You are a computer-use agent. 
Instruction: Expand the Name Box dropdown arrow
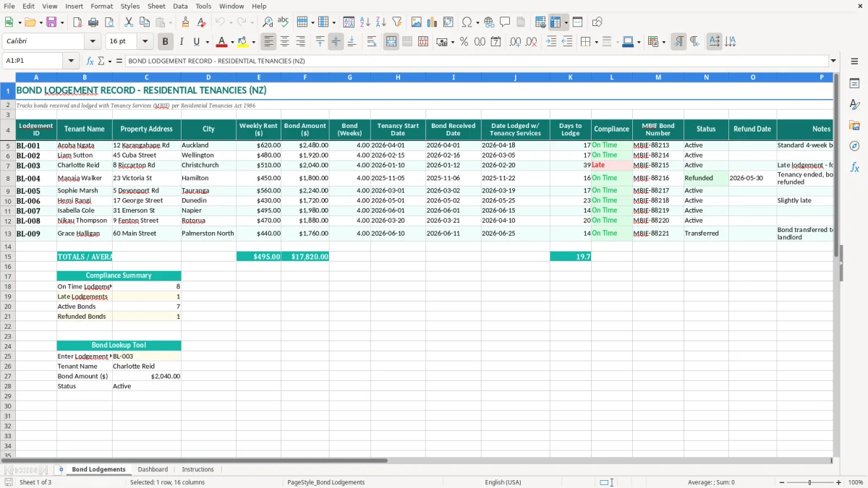click(71, 61)
